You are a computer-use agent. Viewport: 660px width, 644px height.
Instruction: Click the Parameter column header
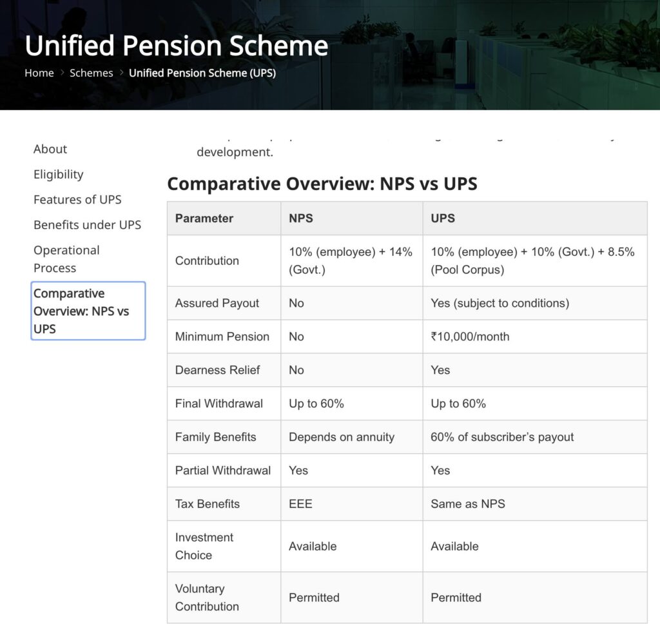pyautogui.click(x=204, y=218)
